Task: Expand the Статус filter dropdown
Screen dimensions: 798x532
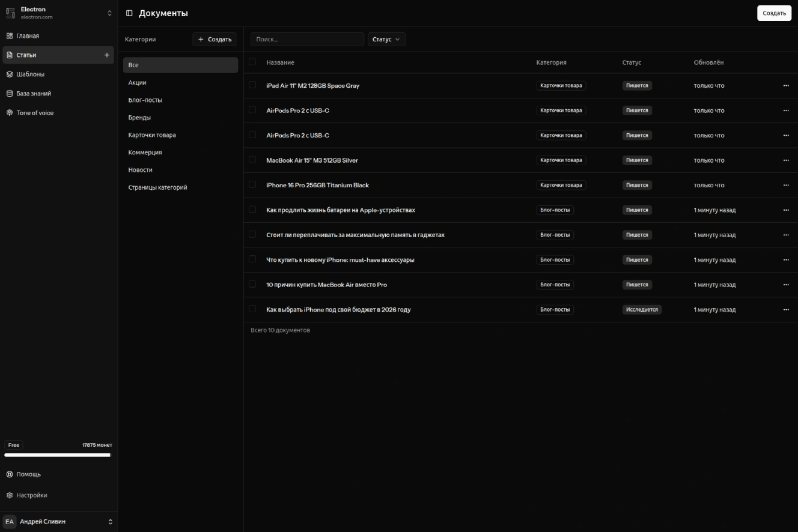Action: [x=386, y=40]
